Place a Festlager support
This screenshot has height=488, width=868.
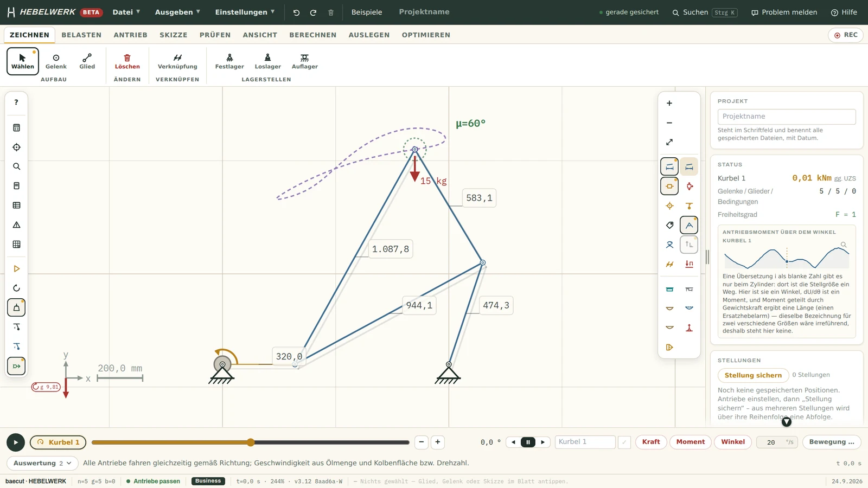[x=229, y=61]
